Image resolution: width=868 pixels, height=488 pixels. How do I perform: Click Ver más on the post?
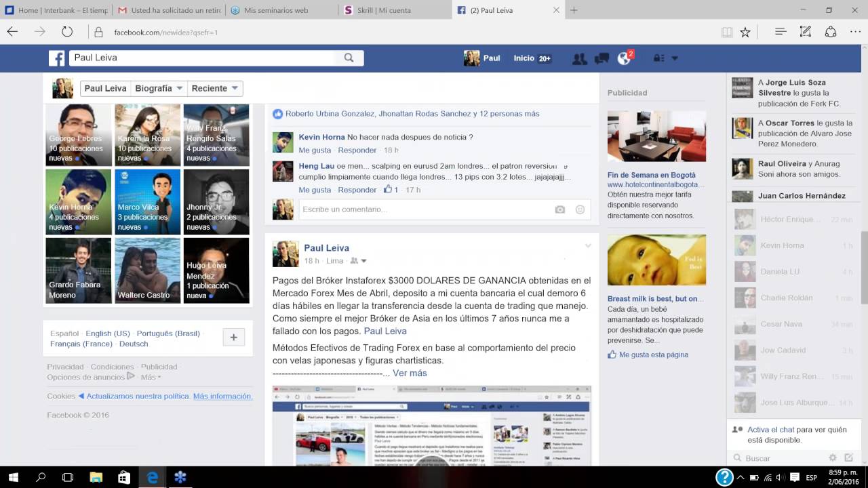410,373
